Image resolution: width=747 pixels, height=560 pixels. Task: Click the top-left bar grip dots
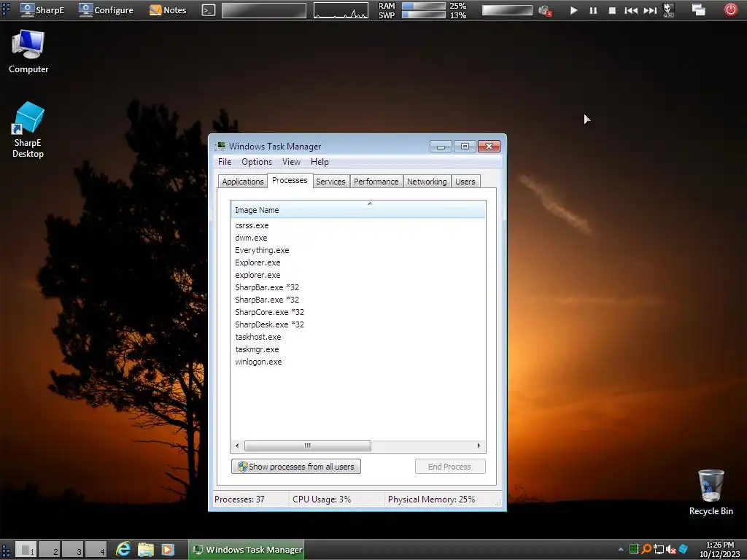(x=6, y=9)
